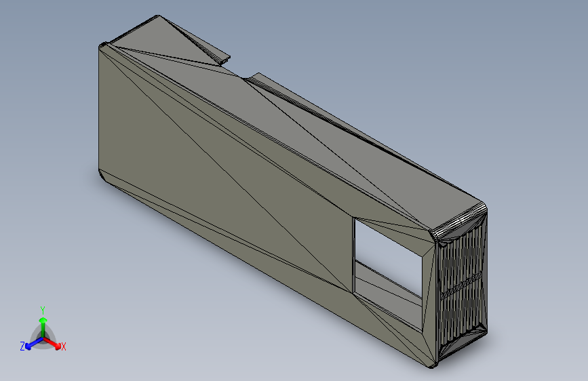
Task: Click the red X axis of the orientation triad
Action: (x=54, y=343)
